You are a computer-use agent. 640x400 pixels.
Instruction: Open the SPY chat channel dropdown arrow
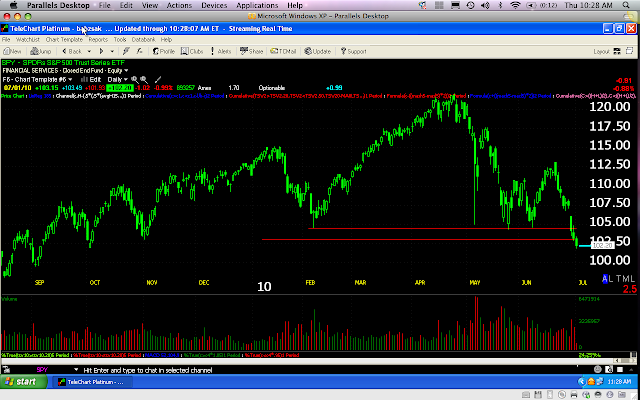click(76, 370)
